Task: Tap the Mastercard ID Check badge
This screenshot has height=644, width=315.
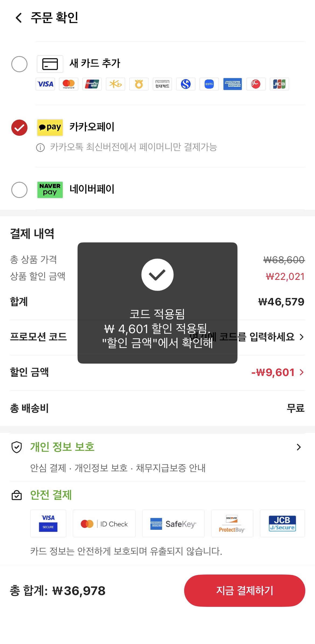Action: tap(104, 524)
